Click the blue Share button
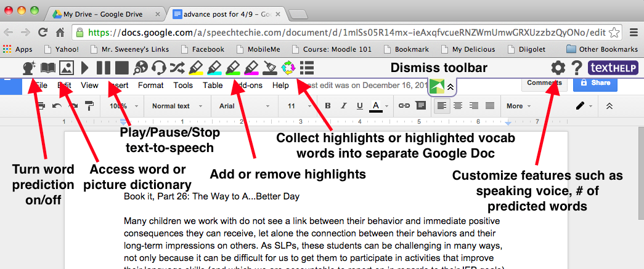Screen dimensions: 644x269 [595, 83]
